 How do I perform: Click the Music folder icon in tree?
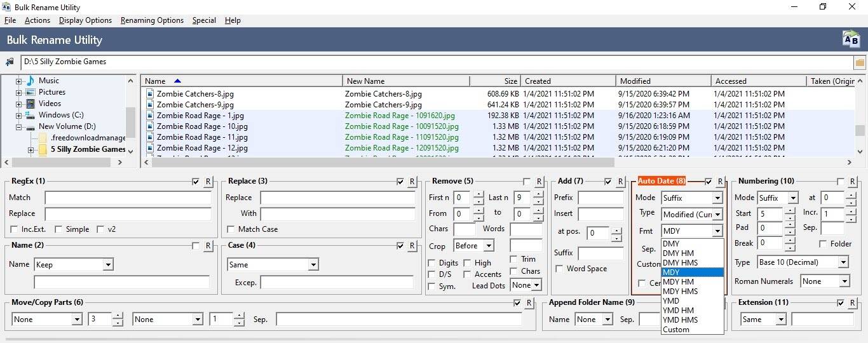pos(31,81)
